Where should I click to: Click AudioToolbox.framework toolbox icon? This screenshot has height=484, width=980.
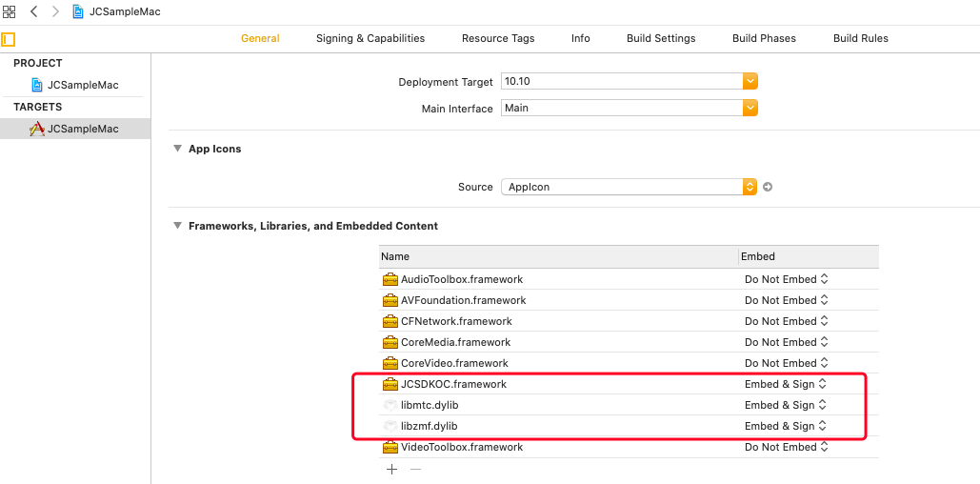coord(390,279)
